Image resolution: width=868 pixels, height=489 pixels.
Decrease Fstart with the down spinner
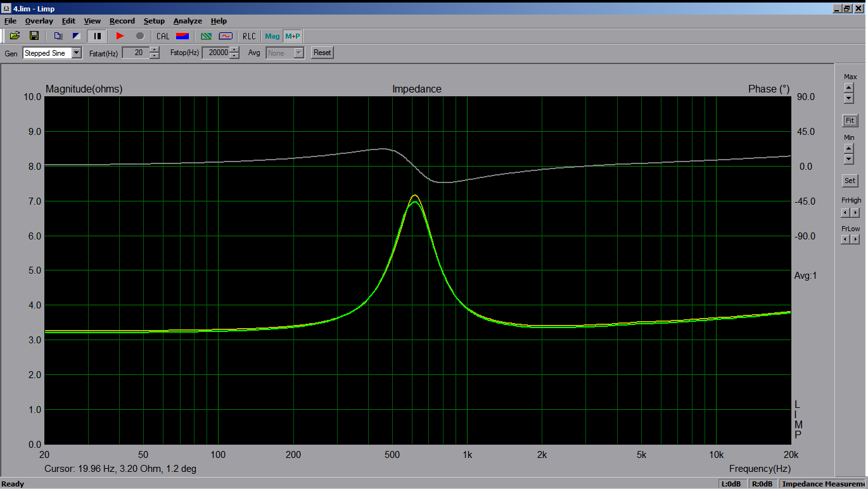pos(155,56)
